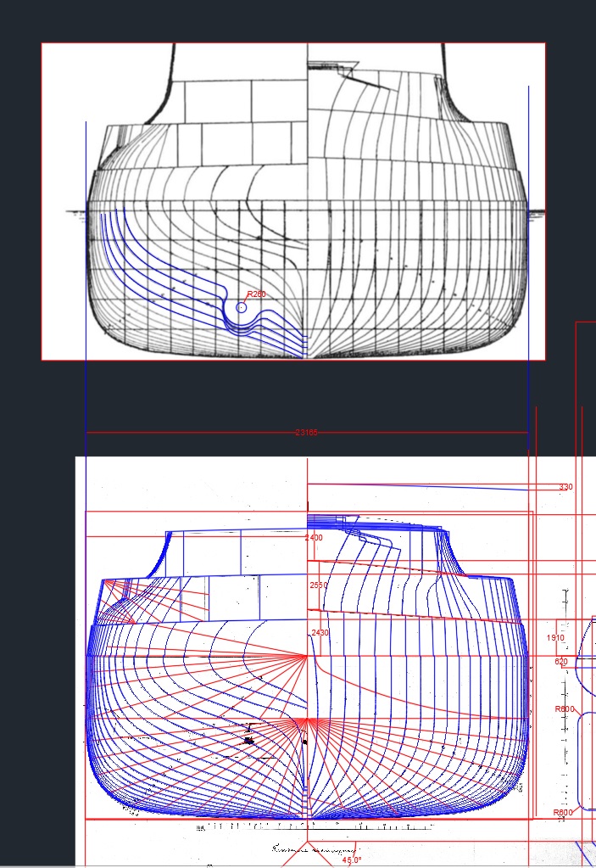Click the black ink blot on lower hull

tap(248, 741)
